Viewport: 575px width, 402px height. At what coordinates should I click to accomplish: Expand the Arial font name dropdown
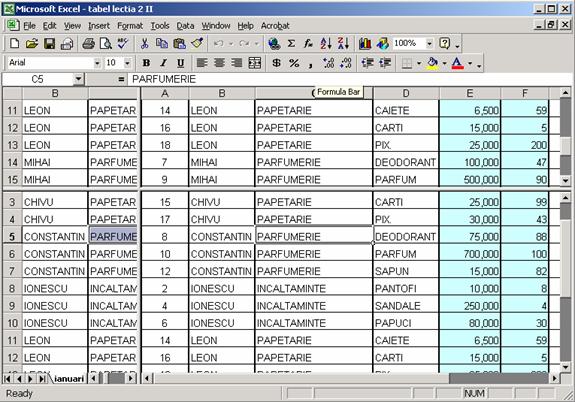pos(97,63)
